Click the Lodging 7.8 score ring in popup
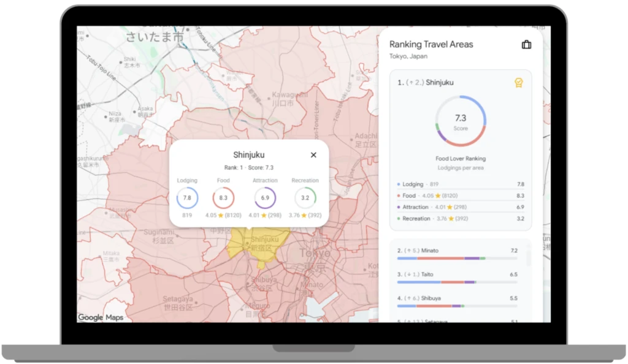The width and height of the screenshot is (628, 364). pos(187,198)
